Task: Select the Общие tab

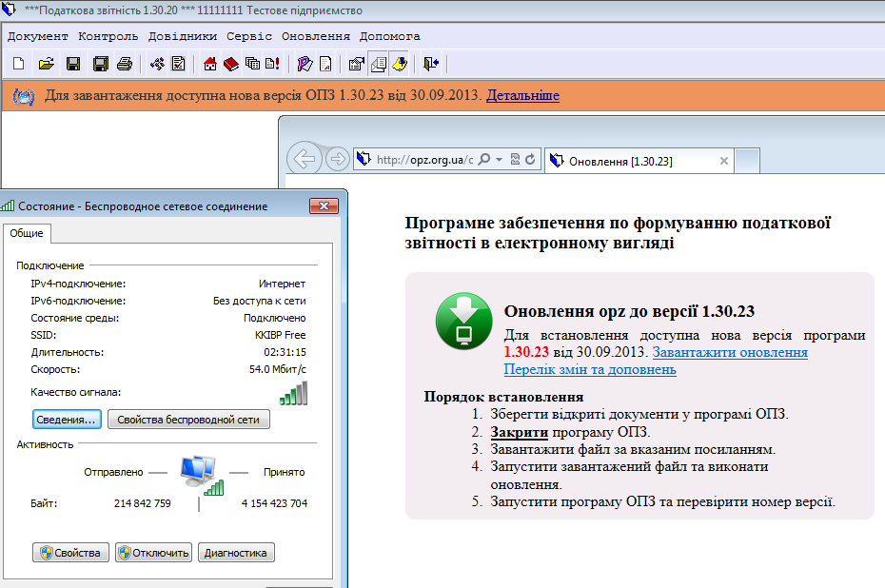Action: (25, 232)
